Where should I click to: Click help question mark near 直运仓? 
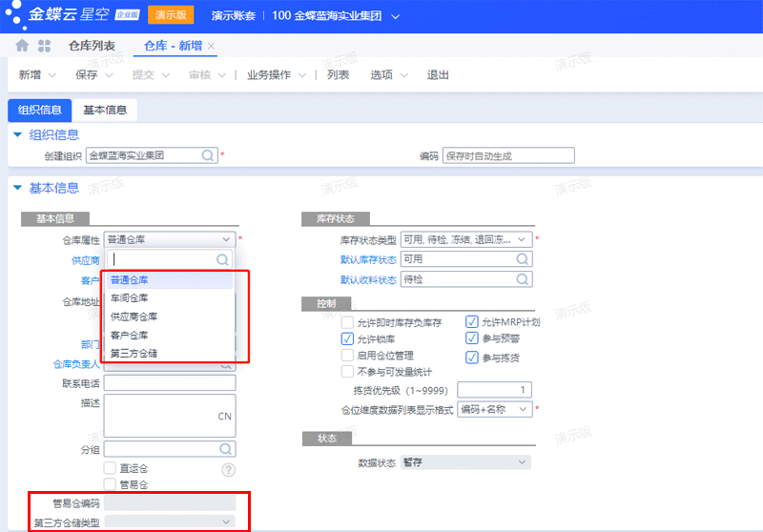click(228, 470)
